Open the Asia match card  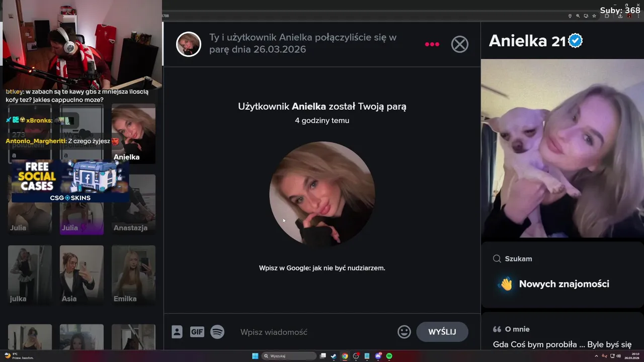(82, 275)
